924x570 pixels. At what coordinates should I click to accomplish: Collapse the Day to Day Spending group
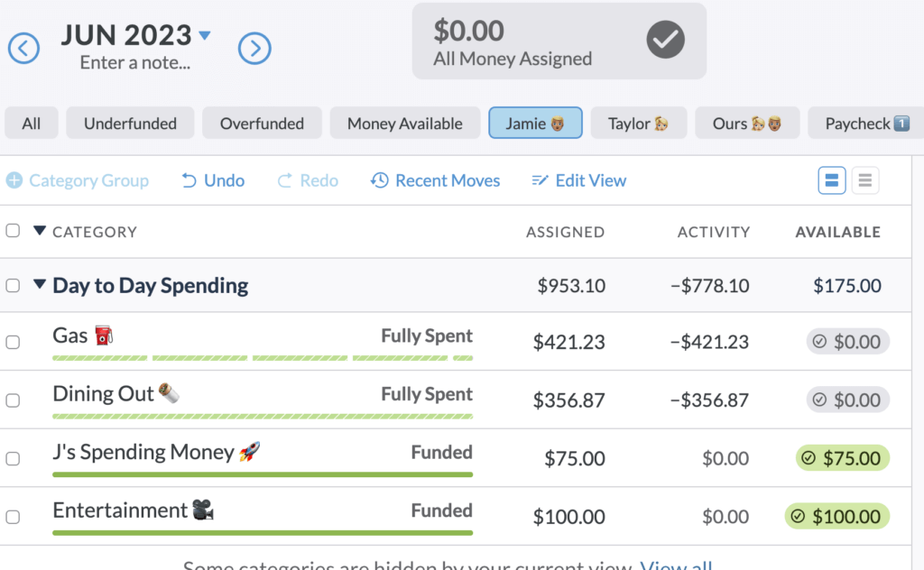point(39,285)
